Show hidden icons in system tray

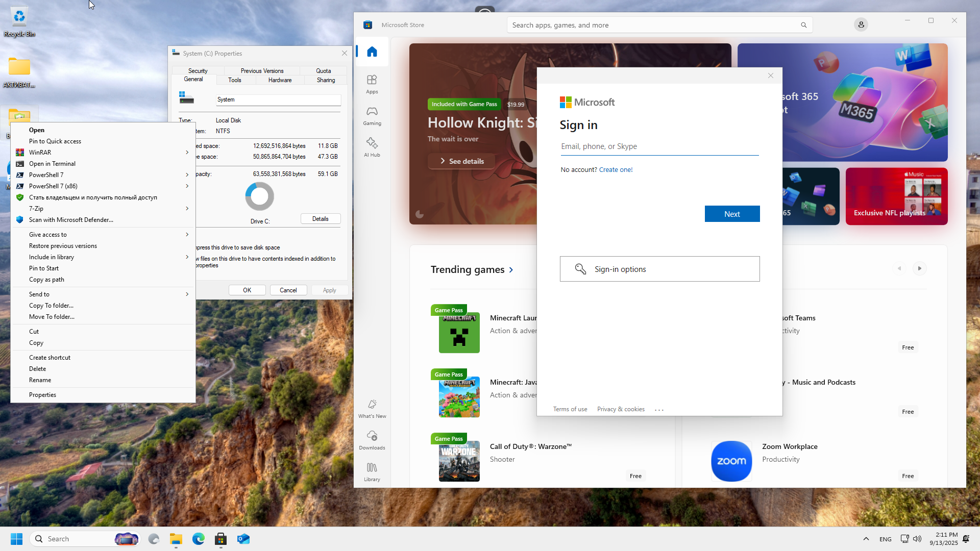click(866, 539)
